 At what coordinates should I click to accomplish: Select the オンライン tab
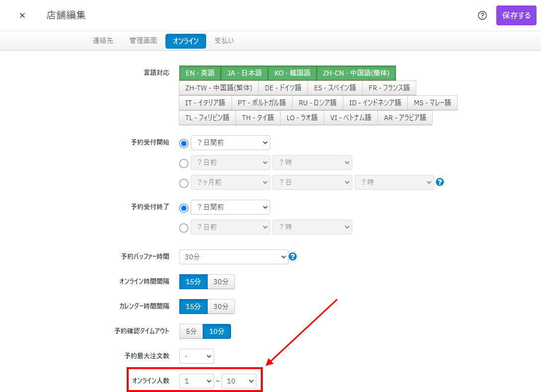[186, 41]
